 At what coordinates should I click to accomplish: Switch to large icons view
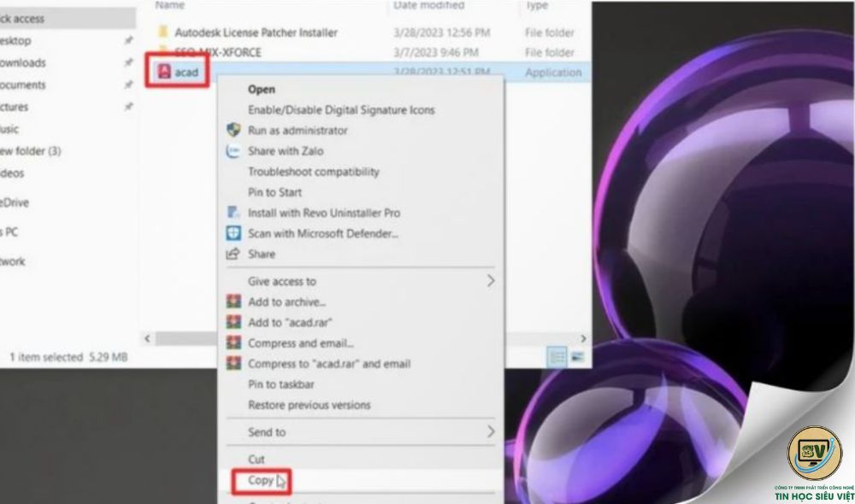(x=577, y=357)
